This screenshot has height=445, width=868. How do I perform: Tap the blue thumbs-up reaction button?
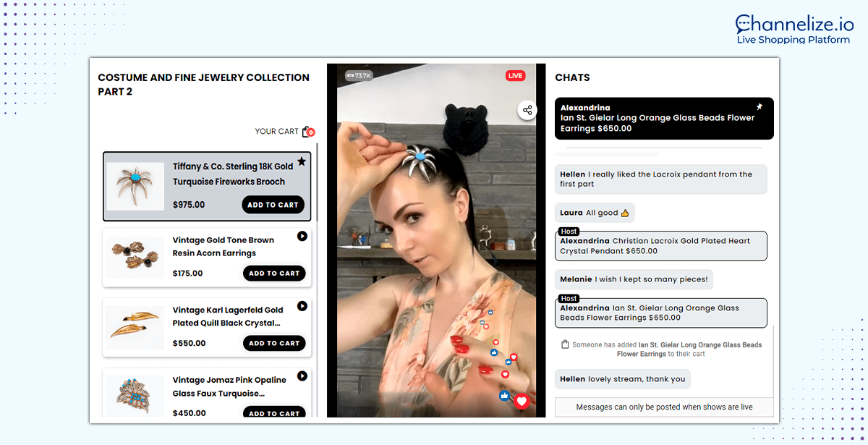pyautogui.click(x=504, y=396)
